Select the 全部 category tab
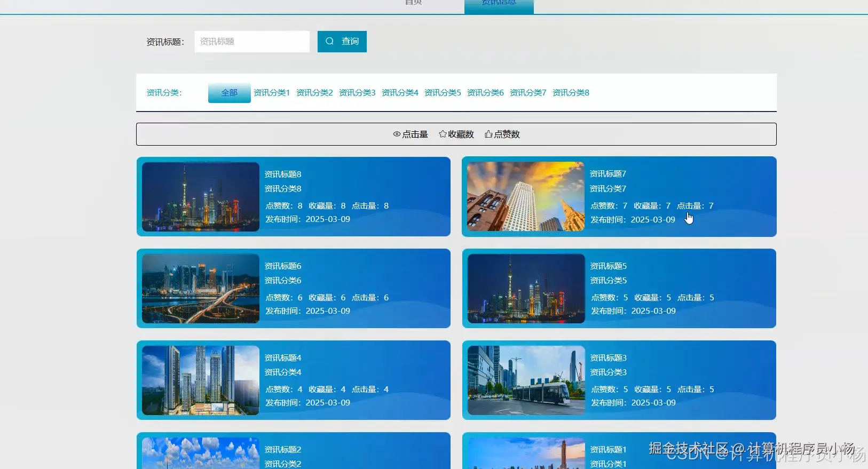Screen dimensions: 868x469 coord(230,93)
